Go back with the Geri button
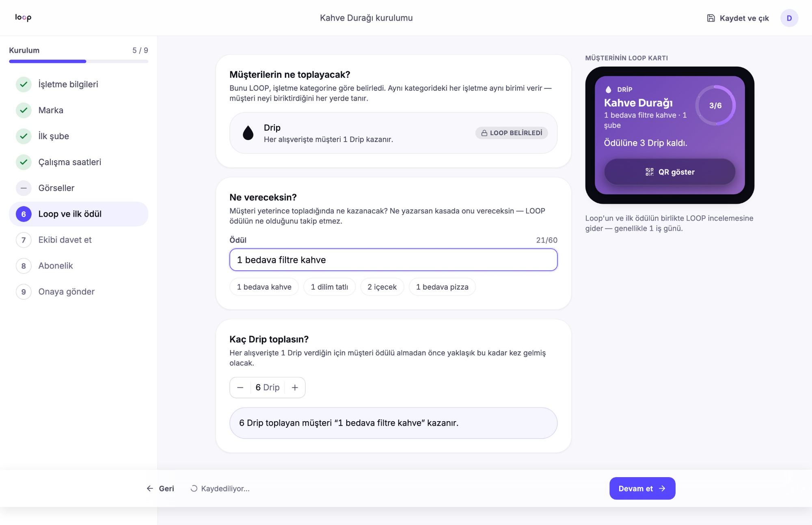The image size is (812, 525). point(160,488)
